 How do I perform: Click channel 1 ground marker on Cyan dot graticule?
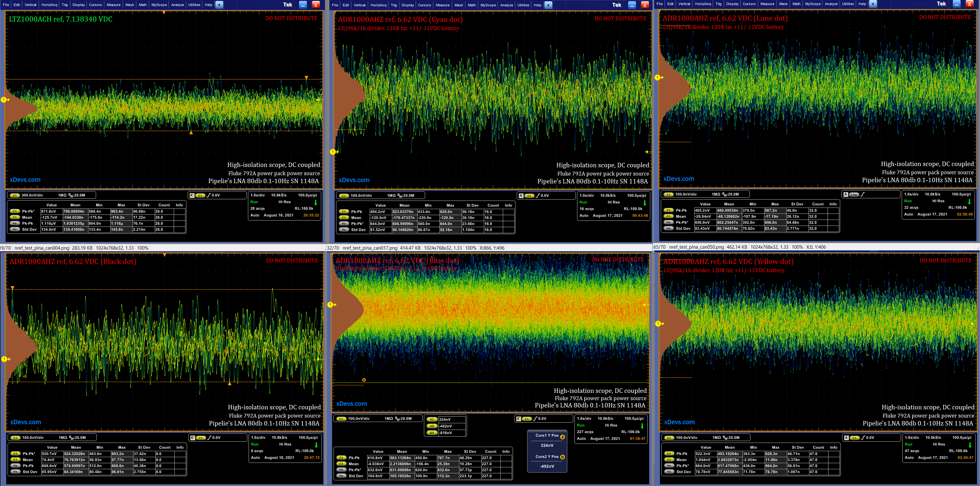coord(333,152)
